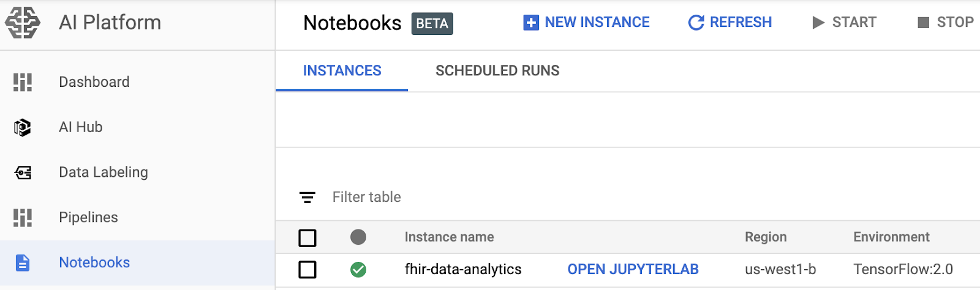Viewport: 980px width, 290px height.
Task: Sort by Instance name column header
Action: click(449, 237)
